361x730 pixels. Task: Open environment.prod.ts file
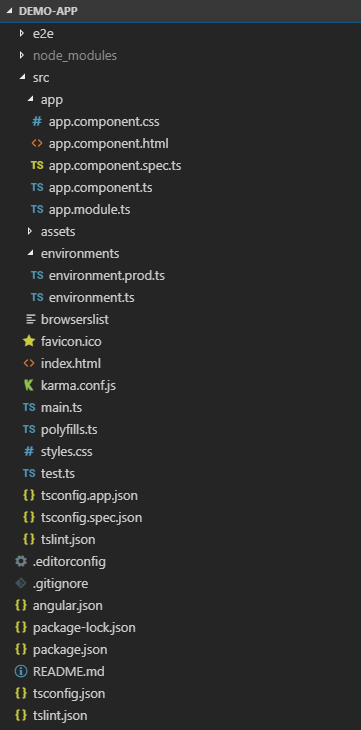pyautogui.click(x=107, y=276)
